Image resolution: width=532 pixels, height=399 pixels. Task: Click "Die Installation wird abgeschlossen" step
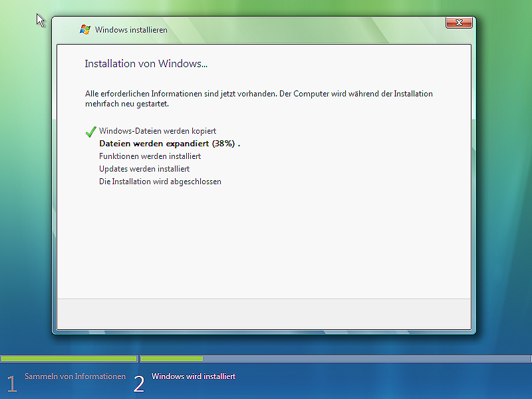pyautogui.click(x=160, y=182)
